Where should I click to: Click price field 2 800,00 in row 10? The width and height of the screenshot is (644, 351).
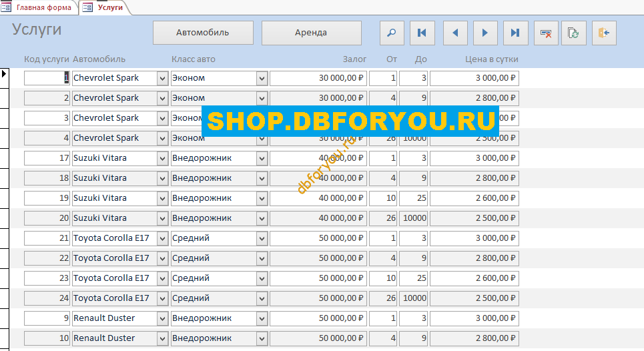[x=474, y=338]
